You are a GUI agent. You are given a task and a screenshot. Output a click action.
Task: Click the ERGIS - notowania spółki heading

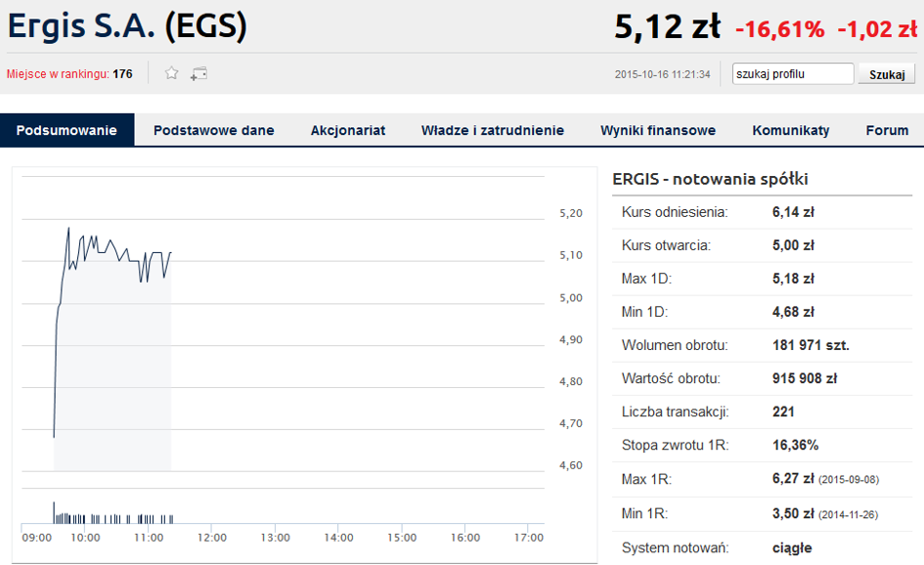pyautogui.click(x=710, y=179)
